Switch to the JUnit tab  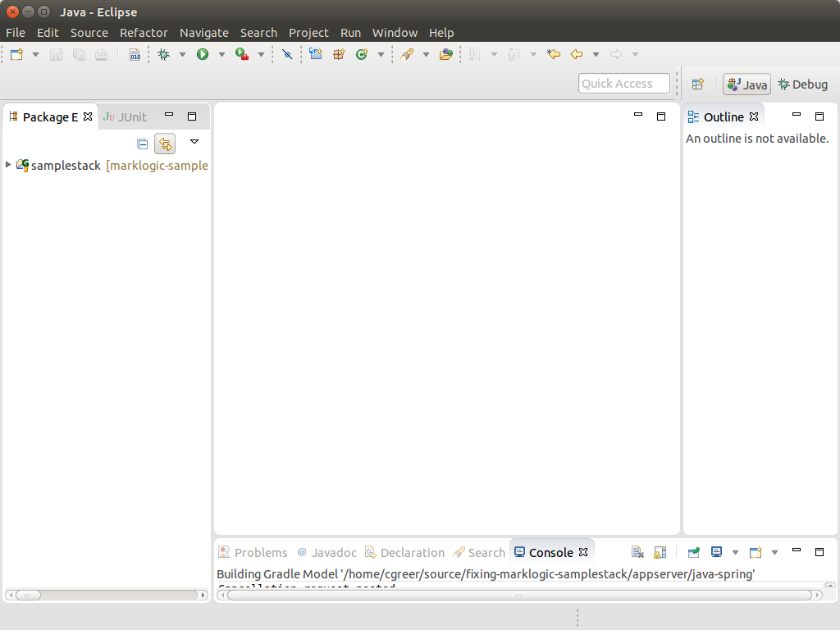pyautogui.click(x=125, y=116)
